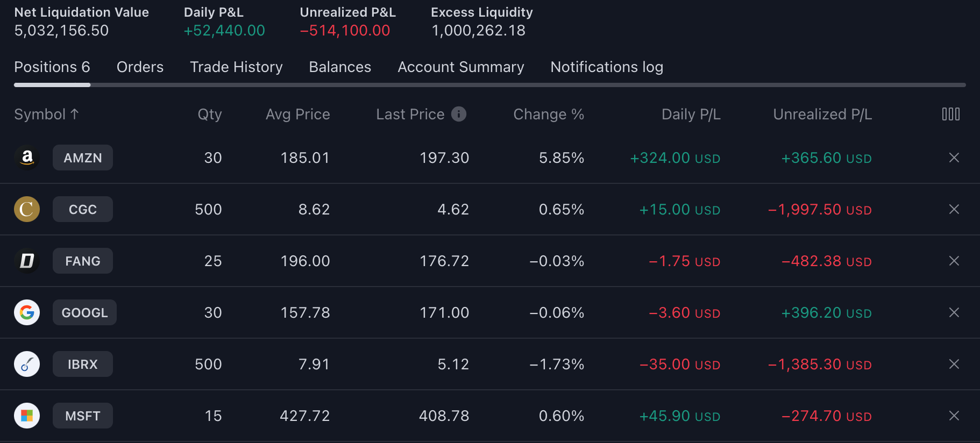980x443 pixels.
Task: Click the Canopy Growth CGC logo icon
Action: (27, 209)
